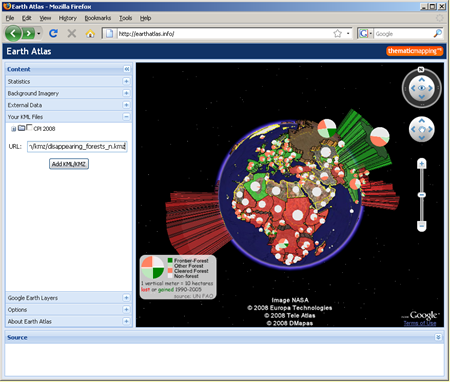Viewport: 450px width, 382px height.
Task: Select the CPI 2008 tree label
Action: click(44, 129)
